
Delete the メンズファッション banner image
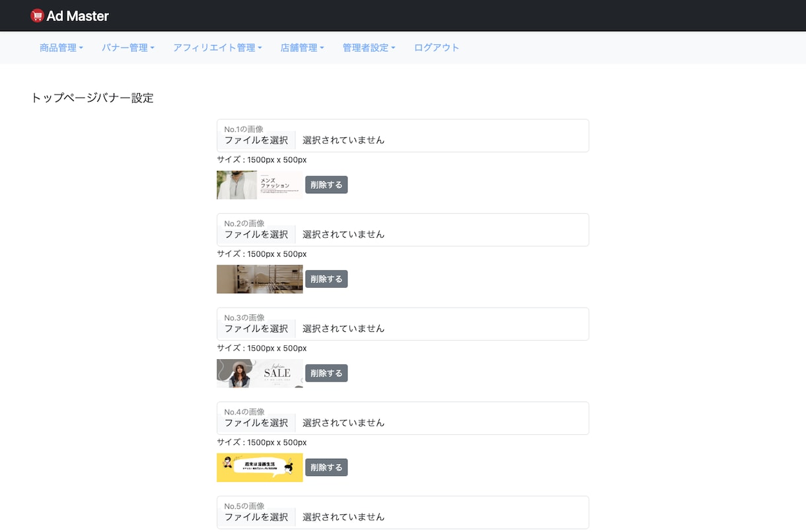click(x=326, y=185)
